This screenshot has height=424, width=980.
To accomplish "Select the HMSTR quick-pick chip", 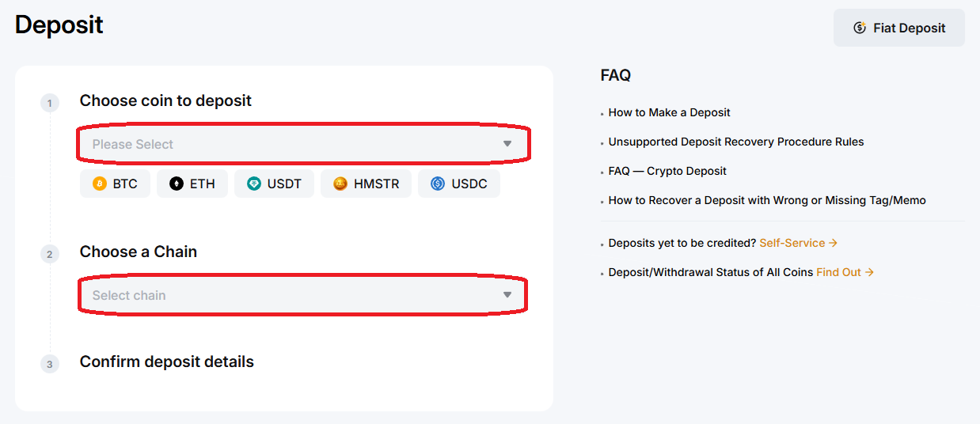I will point(366,184).
